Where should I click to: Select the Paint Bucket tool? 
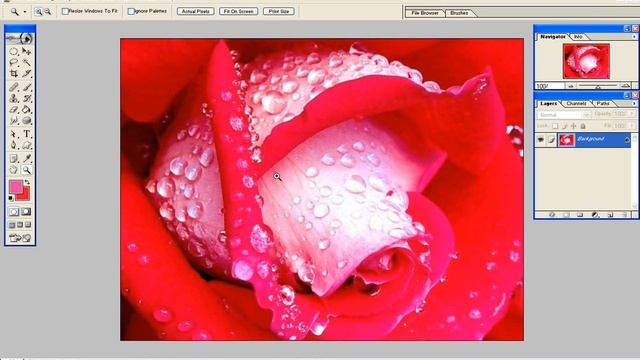(27, 109)
